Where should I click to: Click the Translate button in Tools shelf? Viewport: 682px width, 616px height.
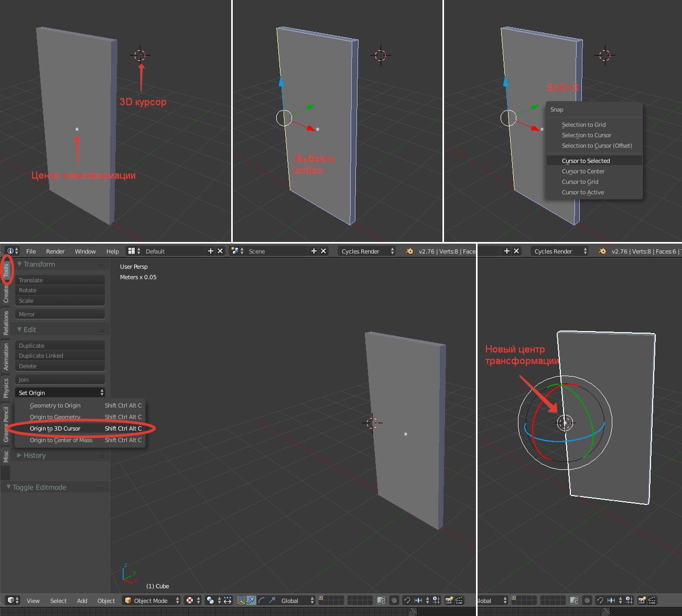(x=60, y=280)
